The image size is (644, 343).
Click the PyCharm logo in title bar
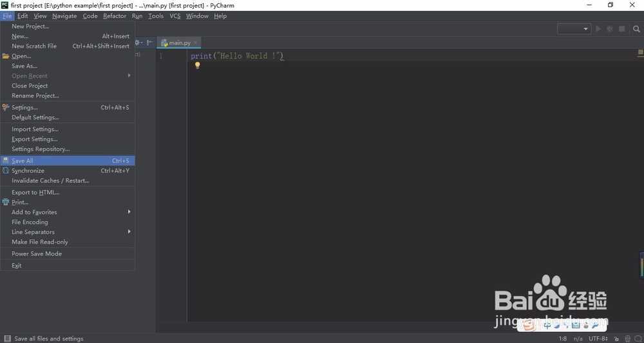click(x=5, y=5)
